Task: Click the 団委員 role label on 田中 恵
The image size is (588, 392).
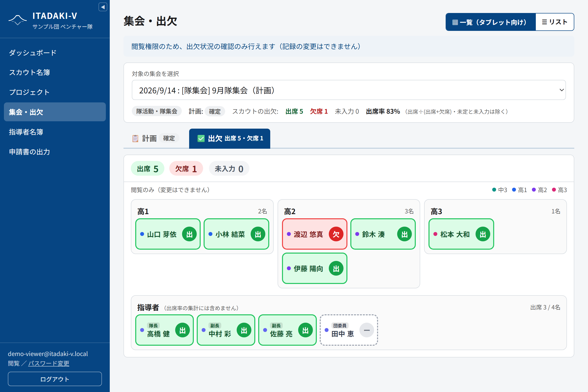Action: (x=340, y=325)
